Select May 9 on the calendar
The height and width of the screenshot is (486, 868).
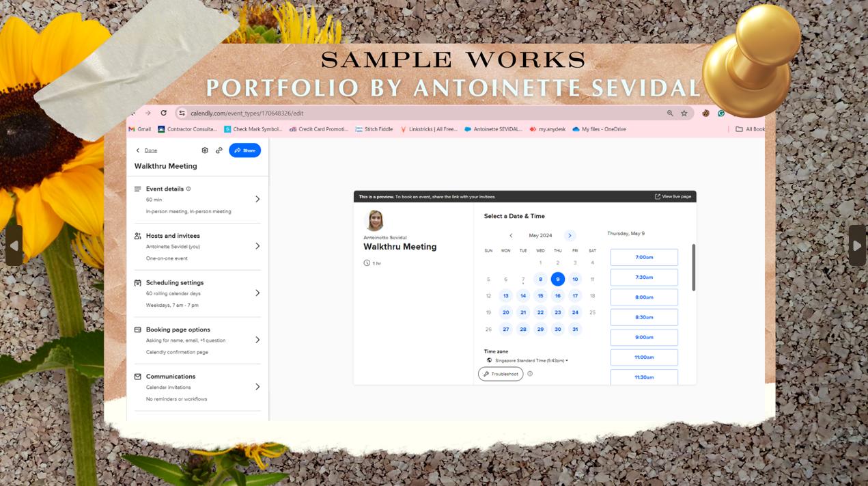coord(558,279)
